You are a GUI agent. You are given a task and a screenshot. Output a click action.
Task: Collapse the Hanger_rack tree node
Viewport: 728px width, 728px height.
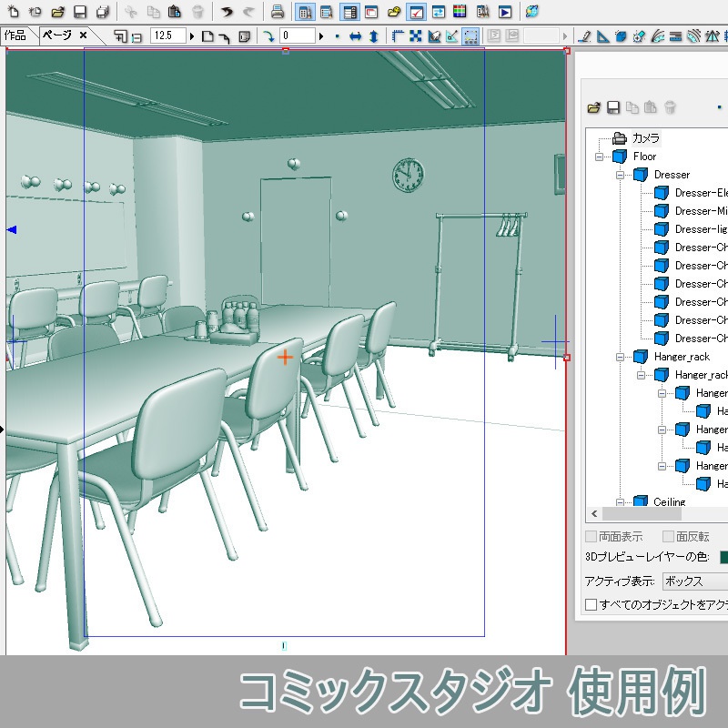coord(620,357)
